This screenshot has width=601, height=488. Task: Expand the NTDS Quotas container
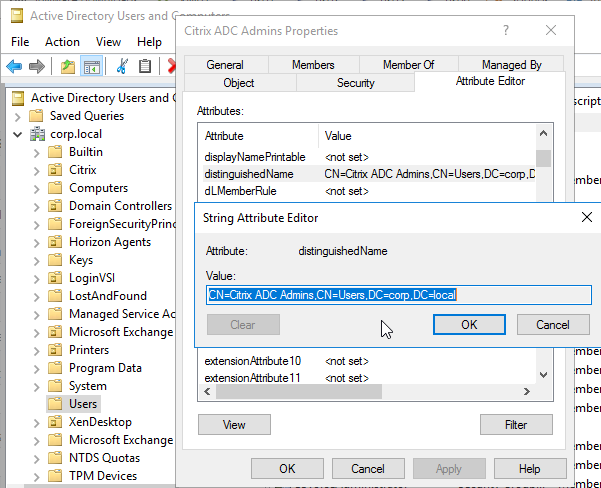coord(36,459)
